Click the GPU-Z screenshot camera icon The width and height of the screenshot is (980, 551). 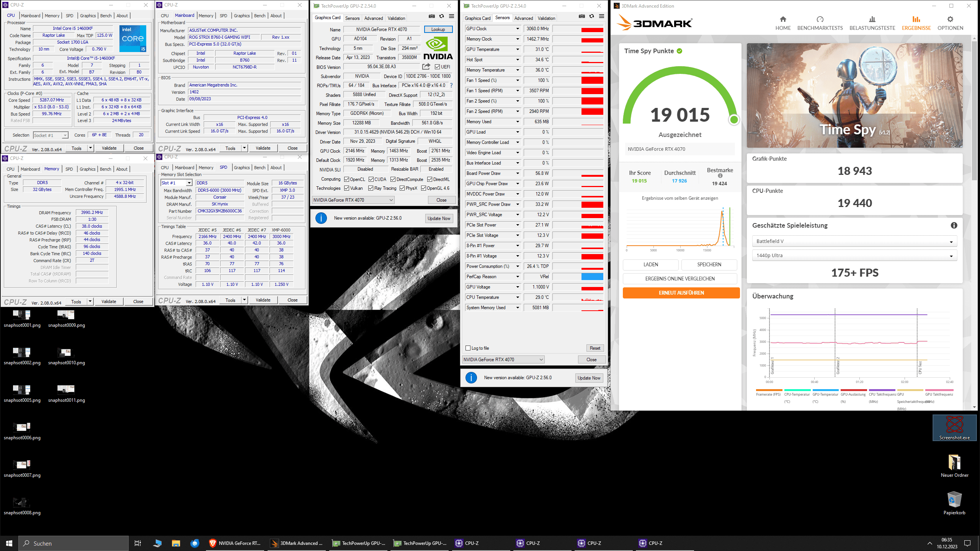point(431,16)
